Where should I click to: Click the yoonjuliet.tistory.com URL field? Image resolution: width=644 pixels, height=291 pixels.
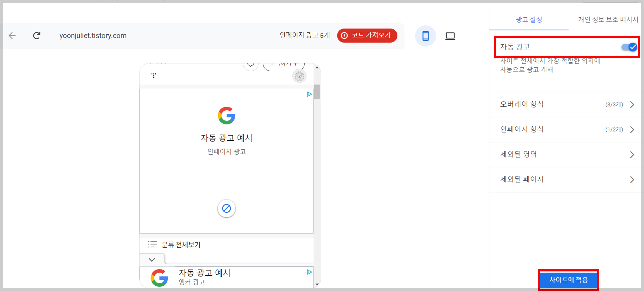coord(93,36)
